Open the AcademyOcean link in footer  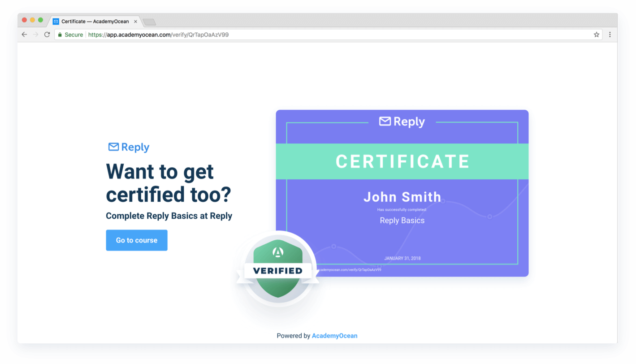point(335,336)
